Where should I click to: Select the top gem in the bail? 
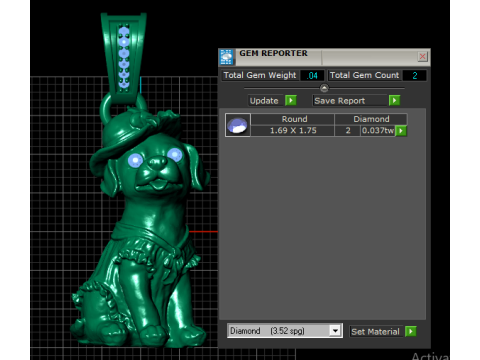pos(124,32)
